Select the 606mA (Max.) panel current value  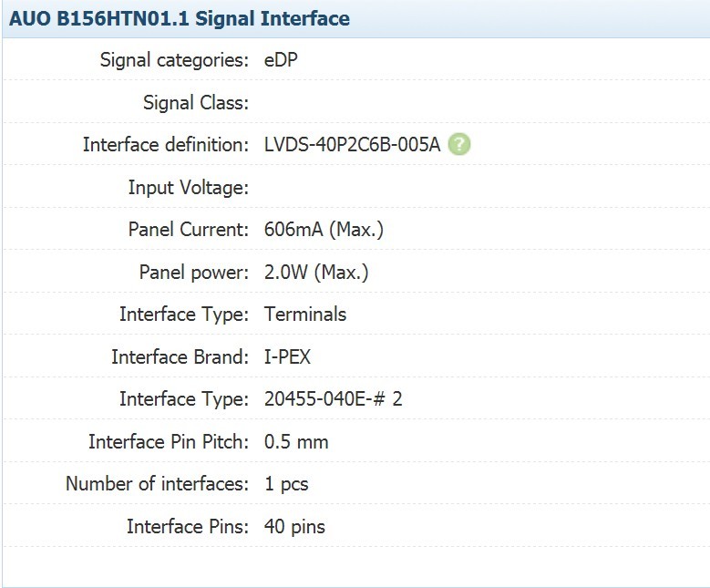(324, 229)
